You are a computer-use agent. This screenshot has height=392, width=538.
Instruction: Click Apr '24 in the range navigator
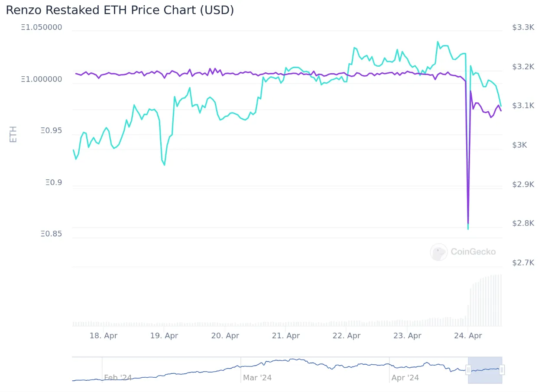[405, 378]
